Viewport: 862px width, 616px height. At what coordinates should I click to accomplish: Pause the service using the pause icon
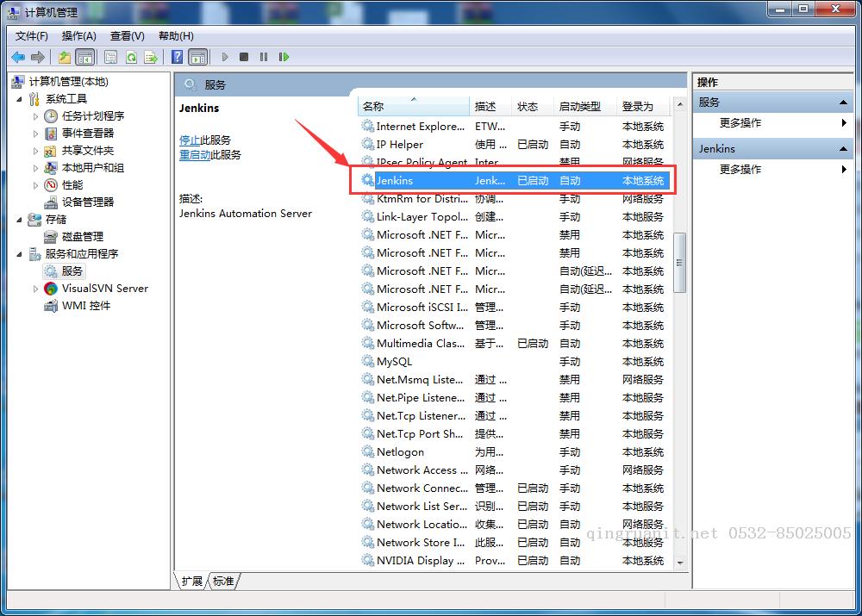(264, 57)
